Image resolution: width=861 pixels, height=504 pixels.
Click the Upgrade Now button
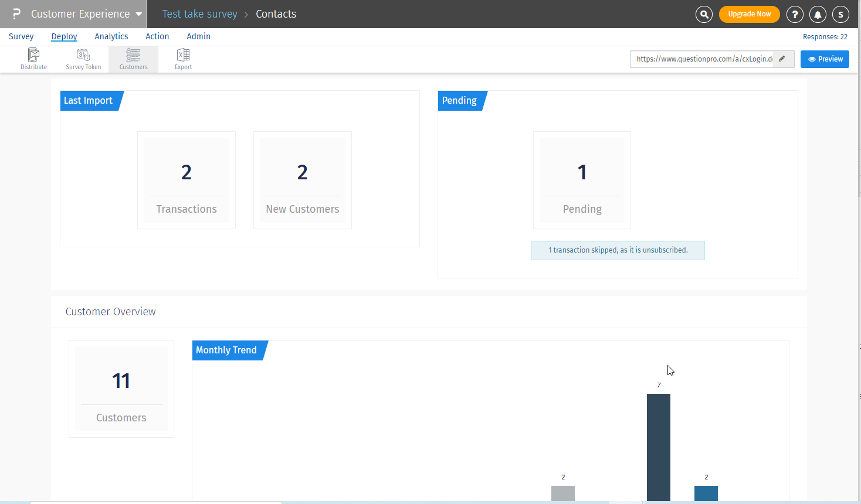pos(749,14)
